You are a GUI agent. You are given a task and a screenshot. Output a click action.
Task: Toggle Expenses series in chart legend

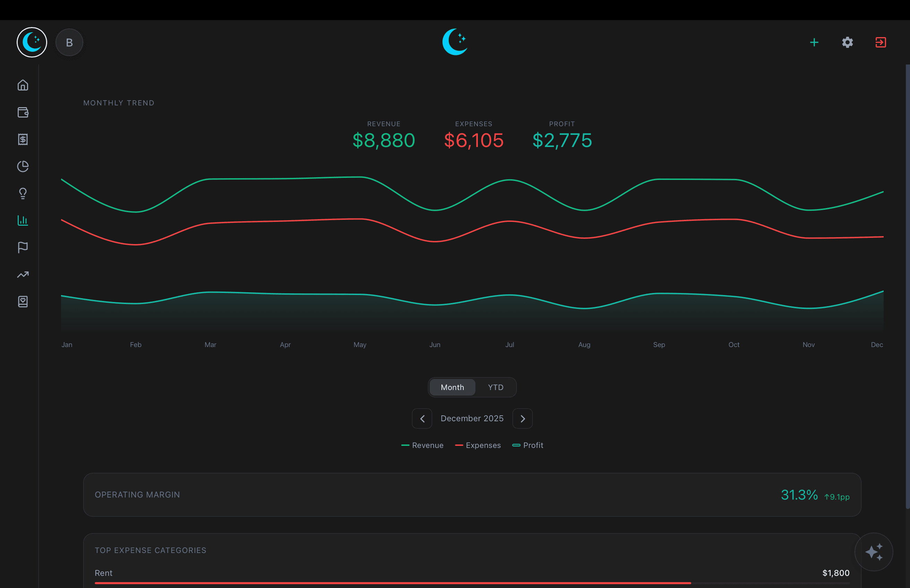pos(478,445)
